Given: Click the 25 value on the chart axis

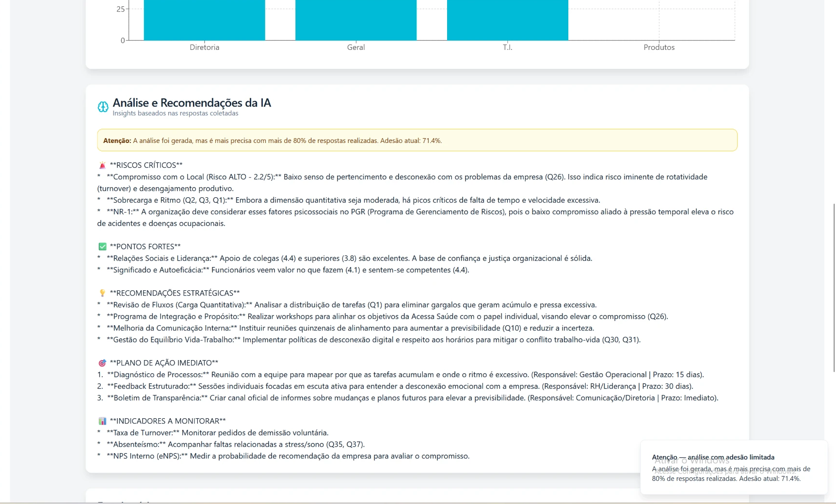Looking at the screenshot, I should point(120,9).
